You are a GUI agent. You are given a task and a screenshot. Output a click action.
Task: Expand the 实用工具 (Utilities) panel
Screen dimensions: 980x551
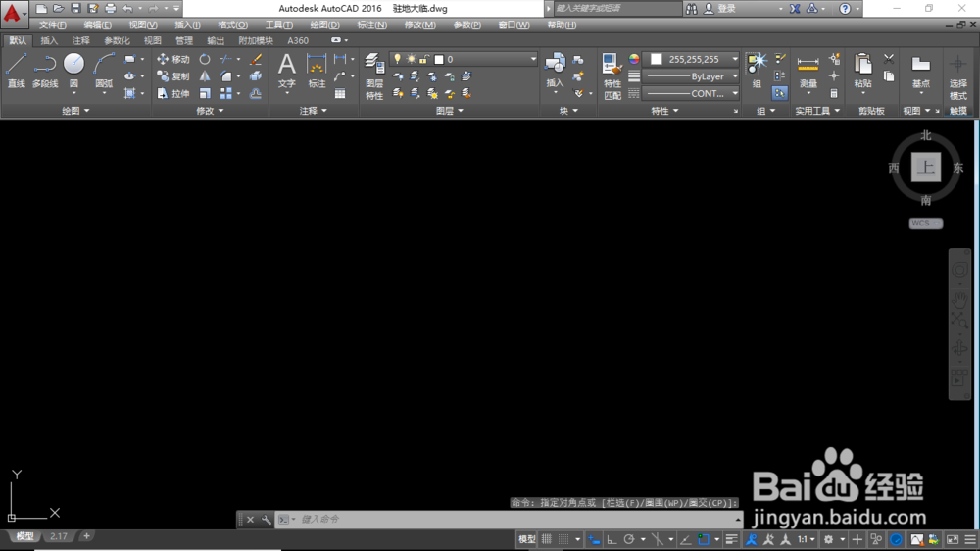pyautogui.click(x=817, y=111)
